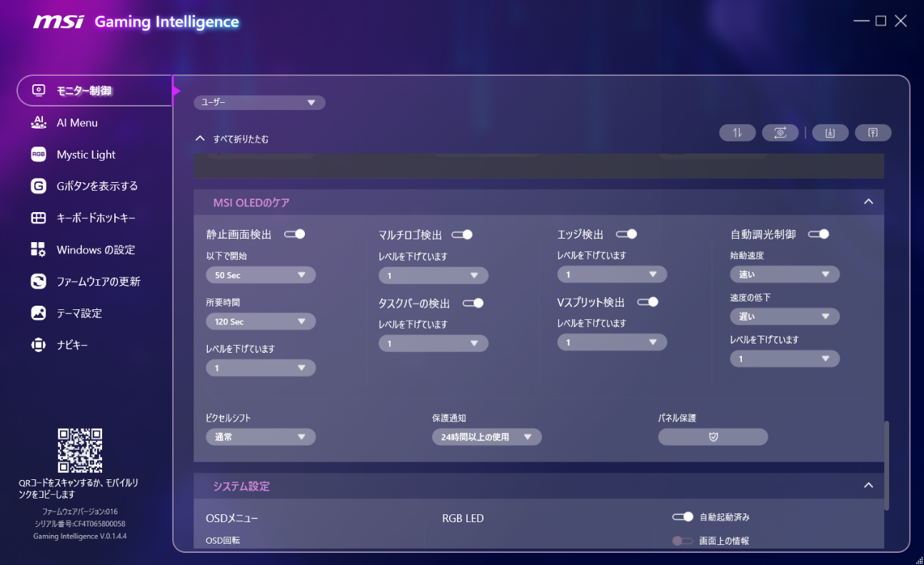Click the Gaming Intelligence V.0.1.4.4 version text

pyautogui.click(x=80, y=536)
